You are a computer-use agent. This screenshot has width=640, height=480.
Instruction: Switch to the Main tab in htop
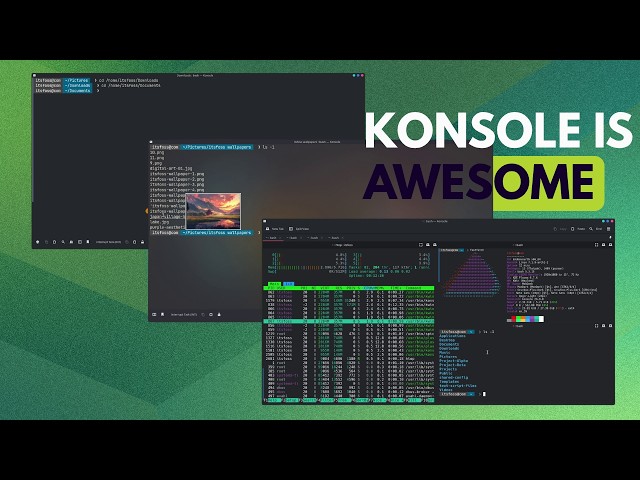pos(274,284)
